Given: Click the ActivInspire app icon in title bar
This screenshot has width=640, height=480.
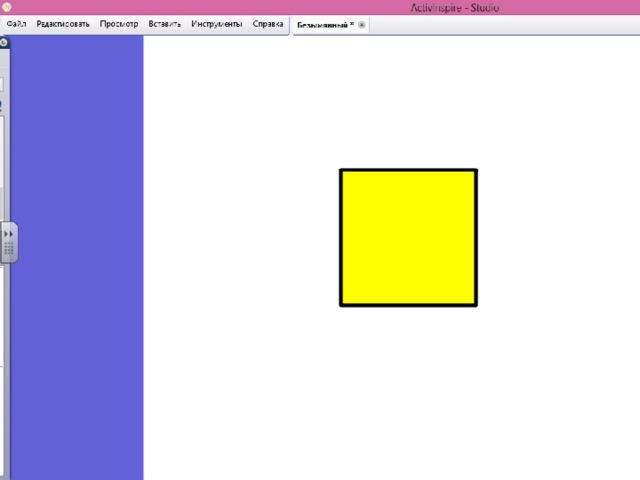Looking at the screenshot, I should click(6, 7).
